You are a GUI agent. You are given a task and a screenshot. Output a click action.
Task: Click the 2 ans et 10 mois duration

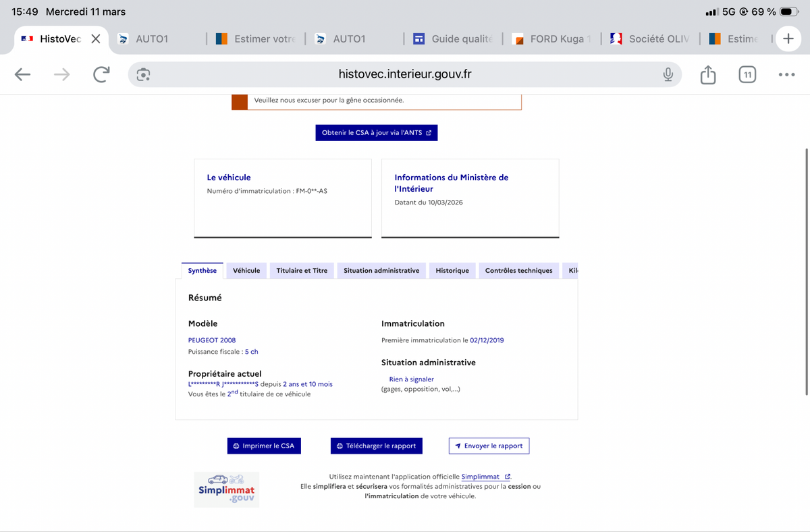pos(308,384)
